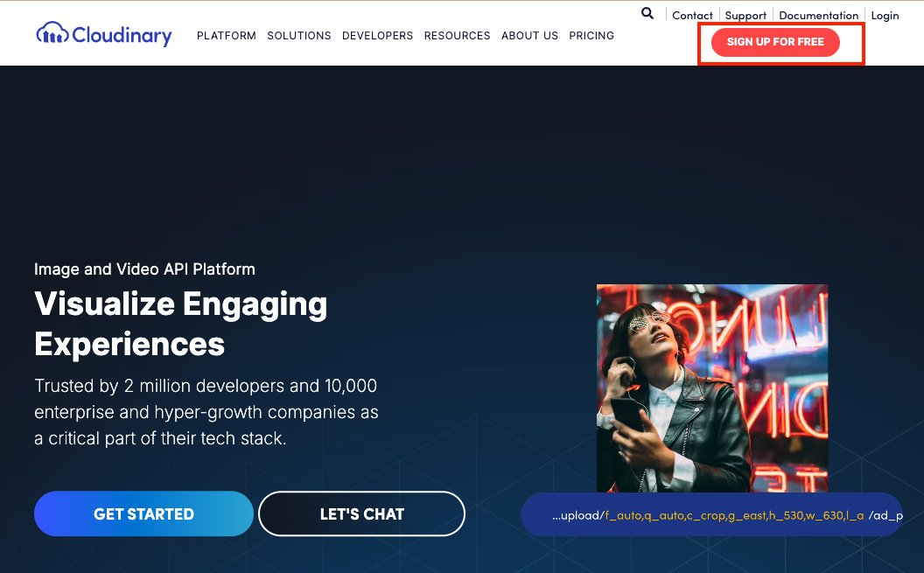Click the Let's Chat button
924x573 pixels.
(361, 514)
